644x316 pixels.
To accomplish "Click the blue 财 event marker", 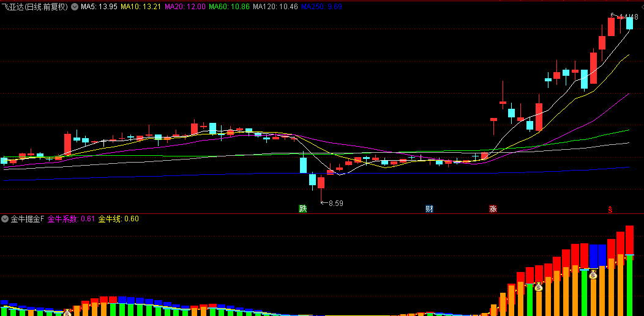I will pyautogui.click(x=429, y=209).
